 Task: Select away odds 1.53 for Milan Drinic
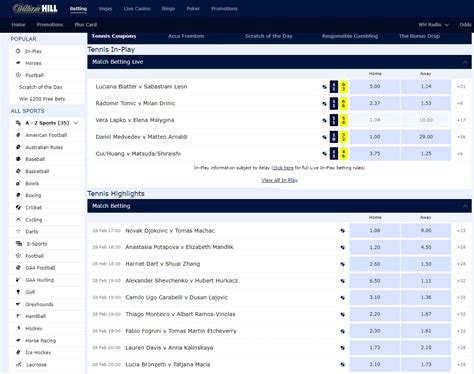click(426, 103)
